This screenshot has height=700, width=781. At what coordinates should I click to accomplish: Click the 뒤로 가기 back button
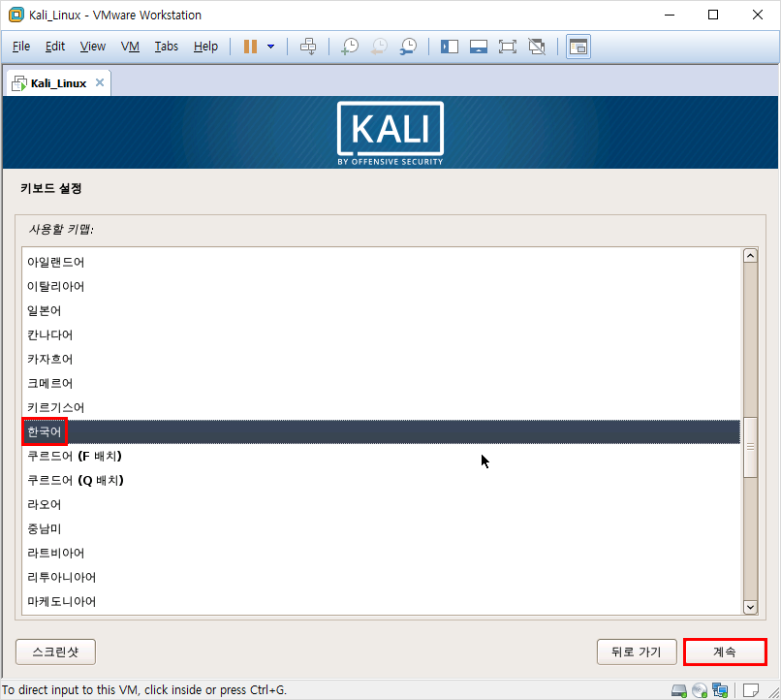[637, 652]
